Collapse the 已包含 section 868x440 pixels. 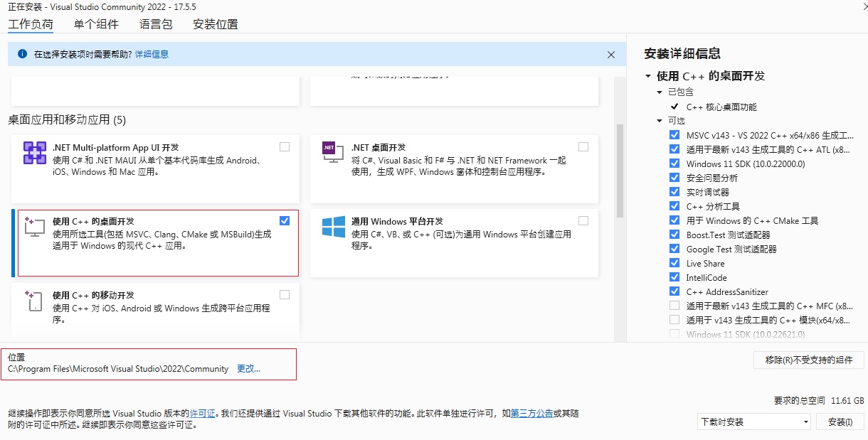[660, 92]
